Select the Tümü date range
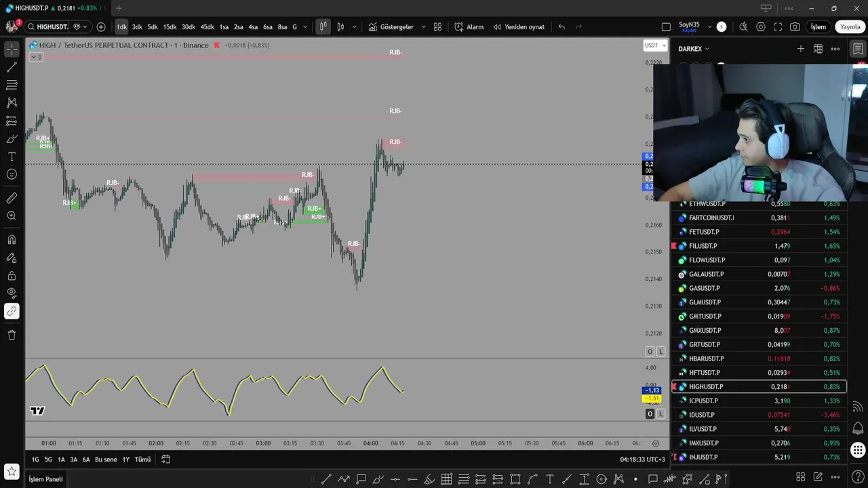This screenshot has width=868, height=488. 142,460
